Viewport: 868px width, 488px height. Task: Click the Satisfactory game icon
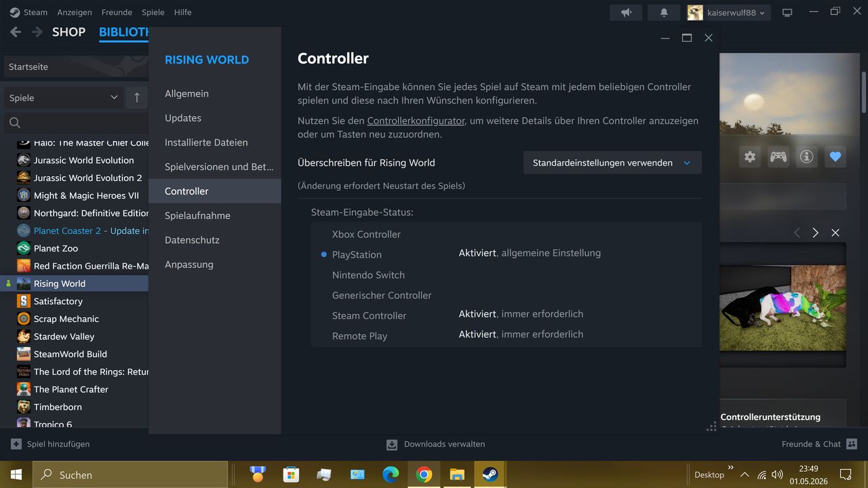24,301
